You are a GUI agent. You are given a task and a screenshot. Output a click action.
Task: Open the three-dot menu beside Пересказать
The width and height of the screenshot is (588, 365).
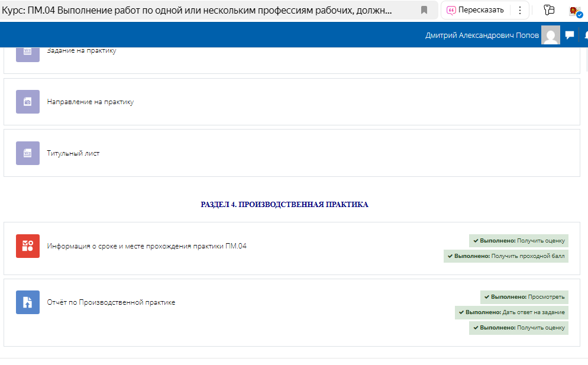click(x=519, y=10)
